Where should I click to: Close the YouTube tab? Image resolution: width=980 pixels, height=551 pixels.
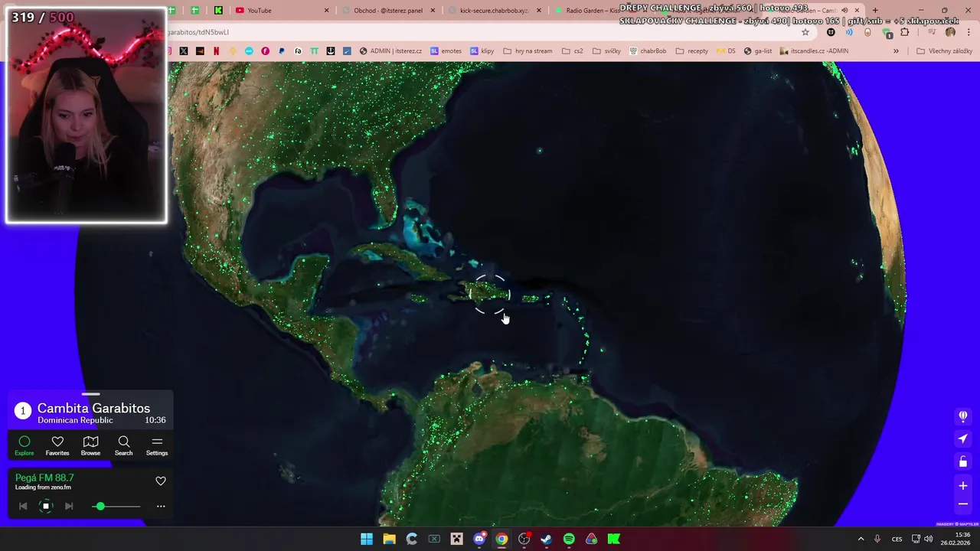[327, 11]
